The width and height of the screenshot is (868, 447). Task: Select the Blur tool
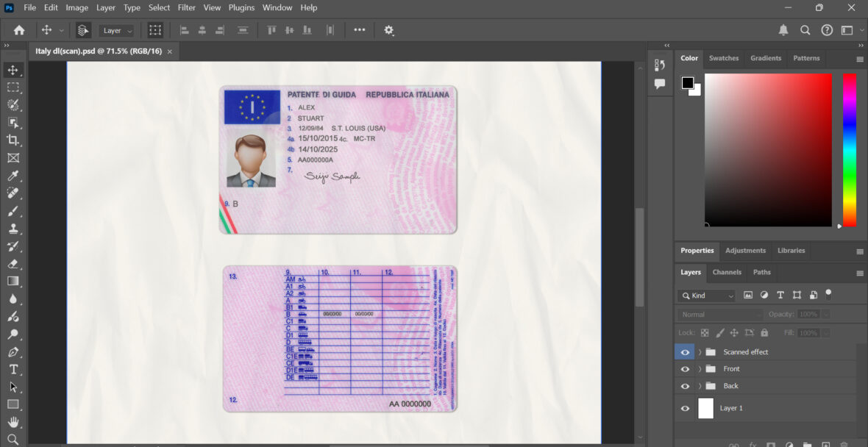click(x=13, y=298)
